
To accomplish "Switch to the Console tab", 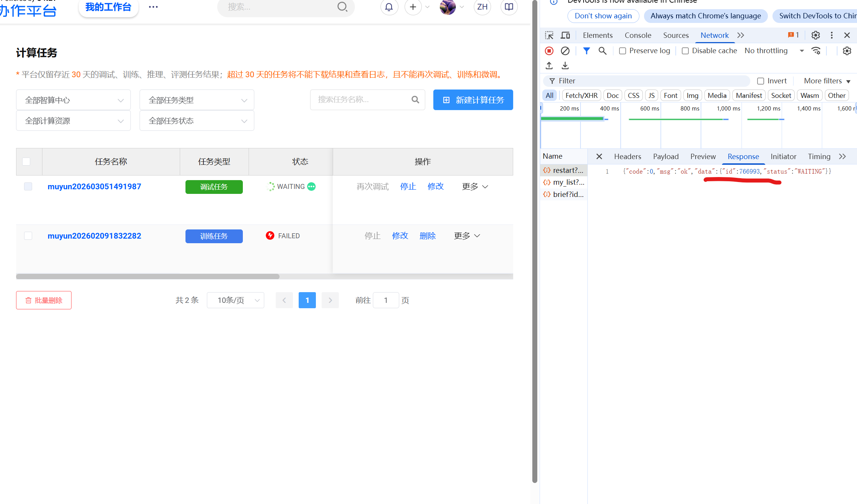I will pos(637,35).
